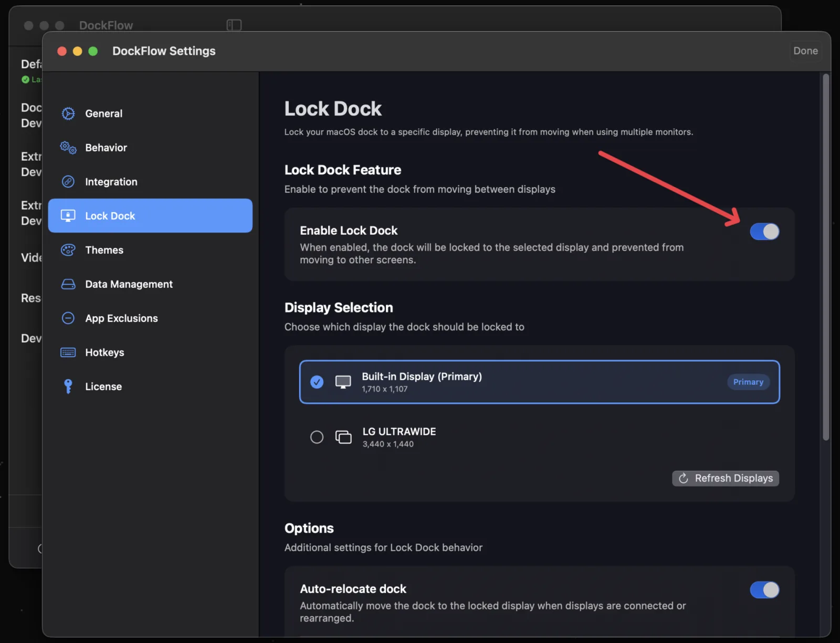This screenshot has width=840, height=643.
Task: Select the Lock Dock sidebar item
Action: (x=150, y=216)
